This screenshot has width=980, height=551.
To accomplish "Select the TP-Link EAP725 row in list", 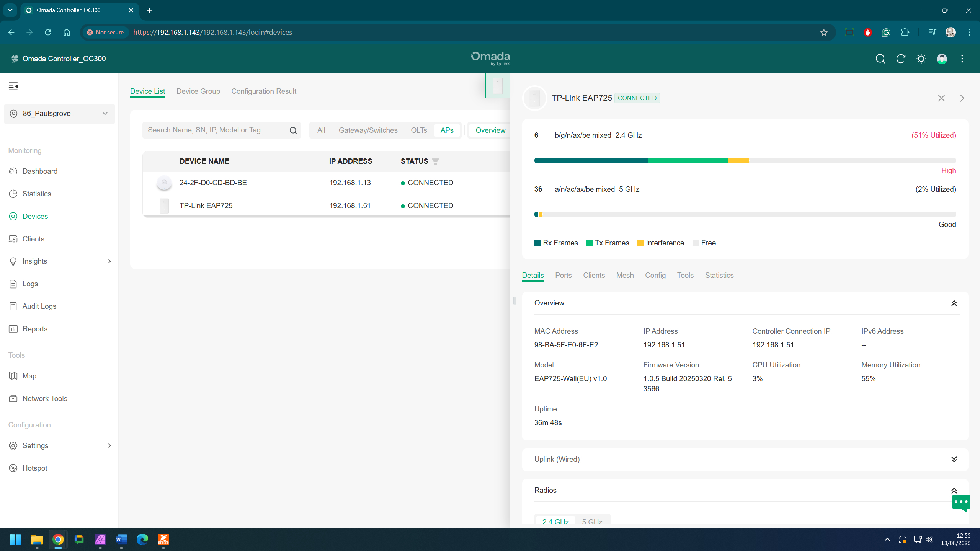I will click(326, 206).
